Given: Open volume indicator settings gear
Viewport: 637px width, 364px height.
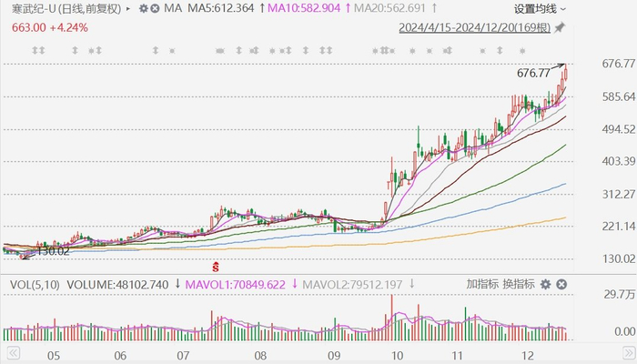Looking at the screenshot, I should 546,284.
